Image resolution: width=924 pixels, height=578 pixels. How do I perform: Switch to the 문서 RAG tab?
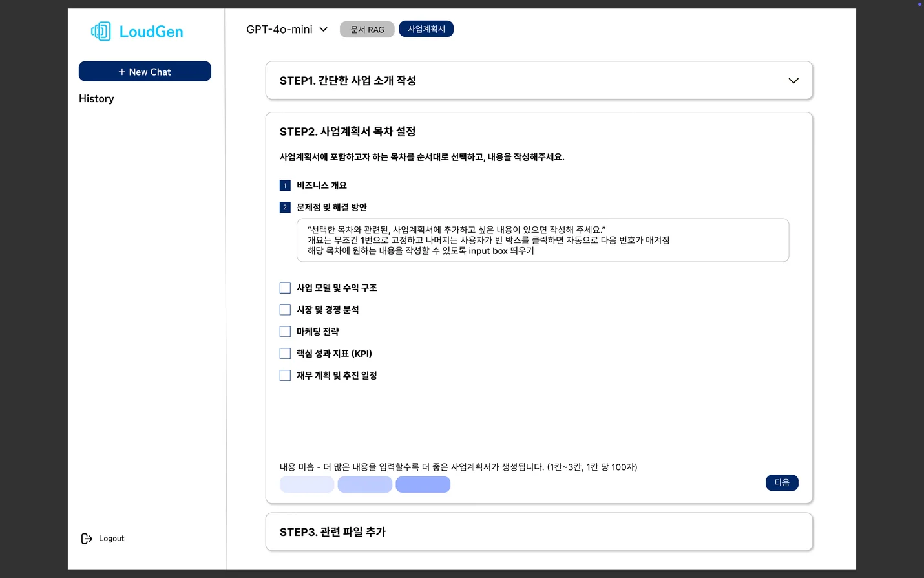pos(367,29)
